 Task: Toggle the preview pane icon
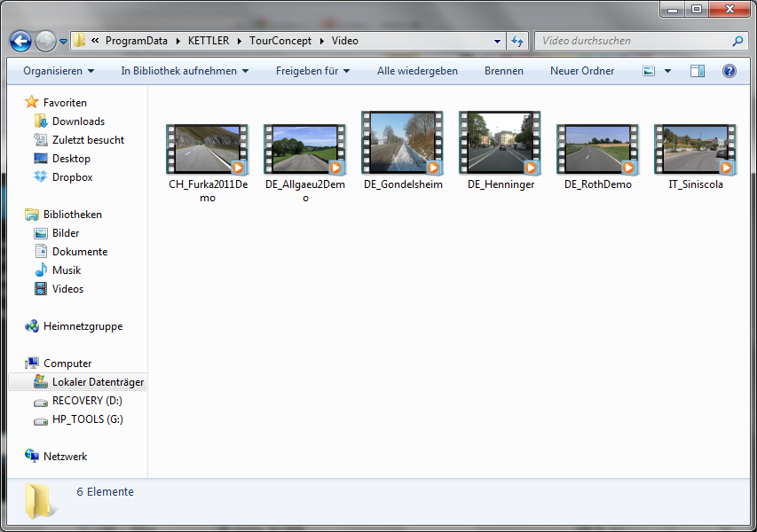pos(698,72)
